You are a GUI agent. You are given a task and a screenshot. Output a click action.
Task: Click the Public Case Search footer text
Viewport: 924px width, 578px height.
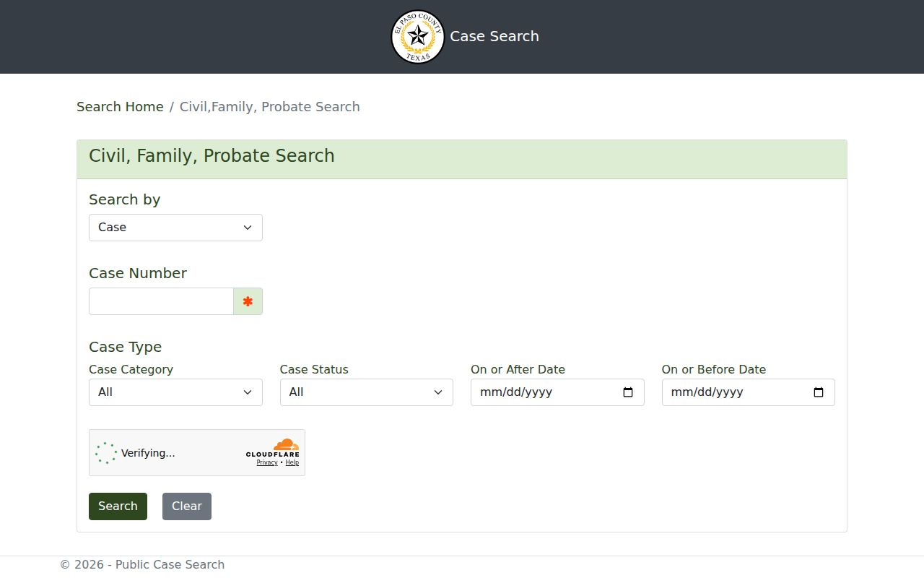pyautogui.click(x=142, y=565)
